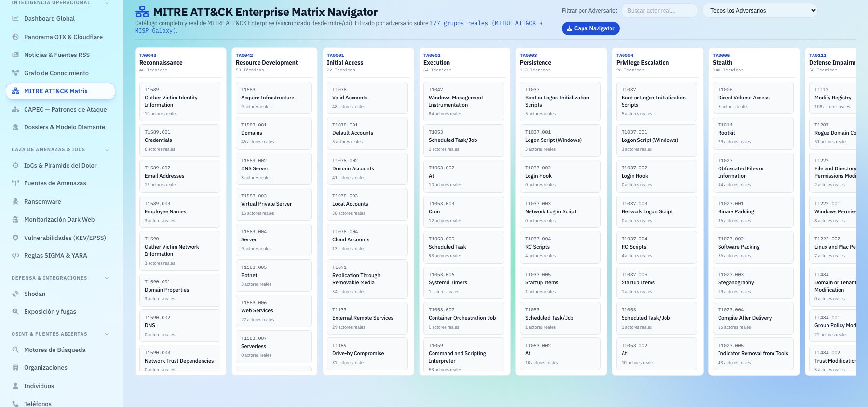Image resolution: width=868 pixels, height=407 pixels.
Task: Collapse the OSINT & Fuentes Abiertas section
Action: (107, 334)
